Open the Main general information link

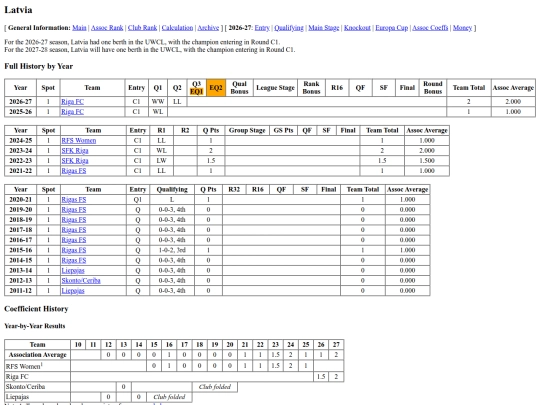79,28
